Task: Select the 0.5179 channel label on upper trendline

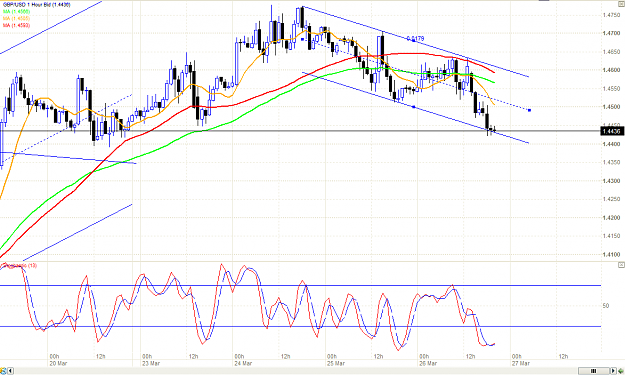Action: [x=415, y=39]
